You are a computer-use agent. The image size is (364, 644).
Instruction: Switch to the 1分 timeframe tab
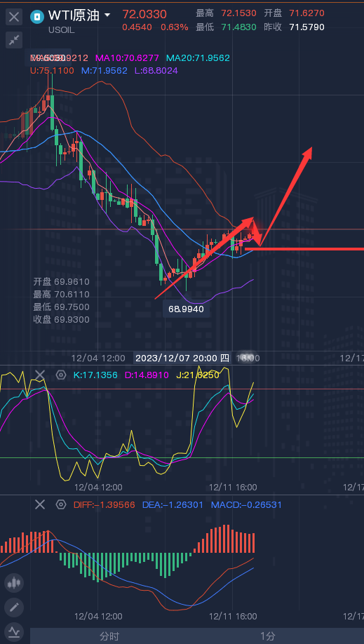[268, 636]
